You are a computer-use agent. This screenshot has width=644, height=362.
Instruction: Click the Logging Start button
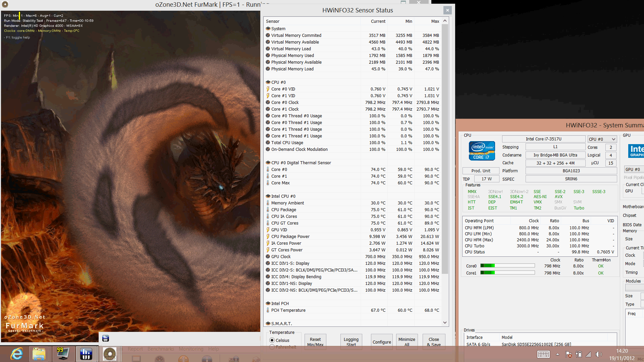[x=351, y=342]
